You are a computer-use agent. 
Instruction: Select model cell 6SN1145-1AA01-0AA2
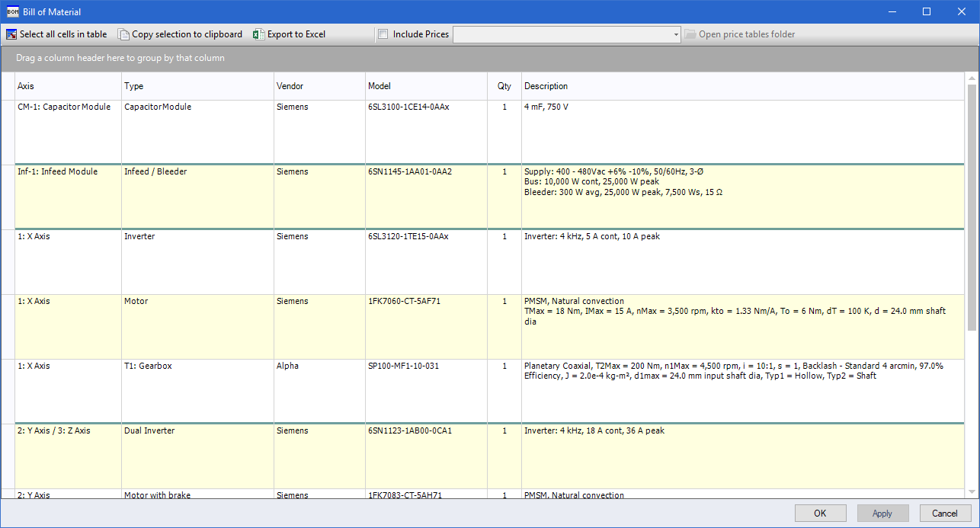pos(410,172)
